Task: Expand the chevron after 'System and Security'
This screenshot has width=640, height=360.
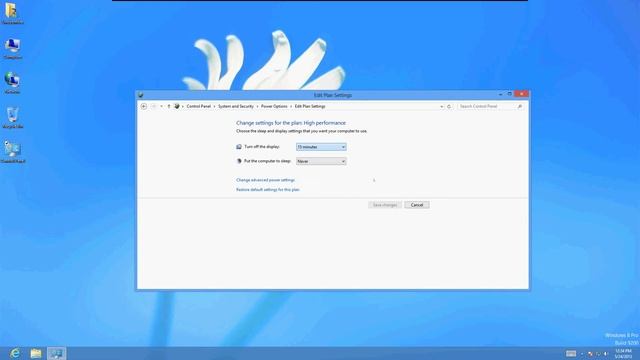Action: point(257,107)
